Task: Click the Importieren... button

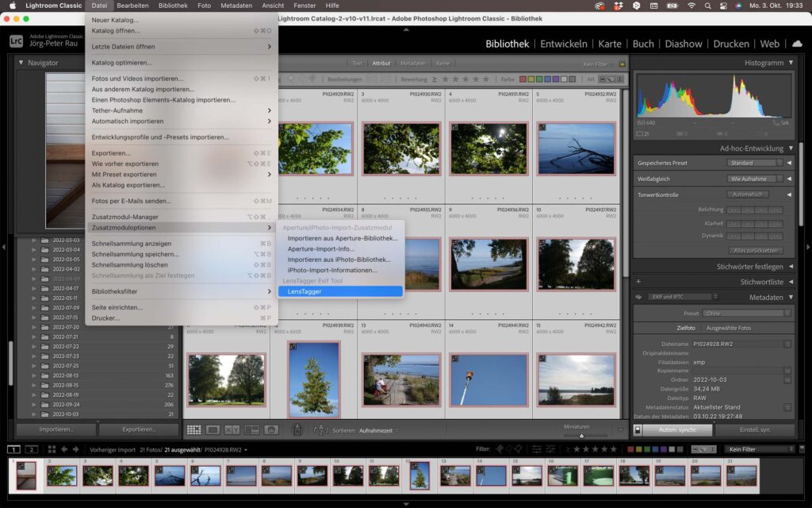Action: click(x=56, y=429)
